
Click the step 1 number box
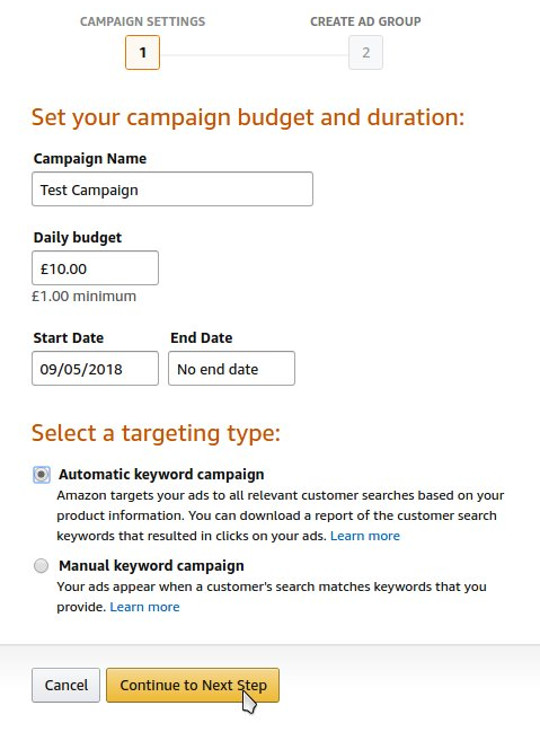(x=142, y=52)
